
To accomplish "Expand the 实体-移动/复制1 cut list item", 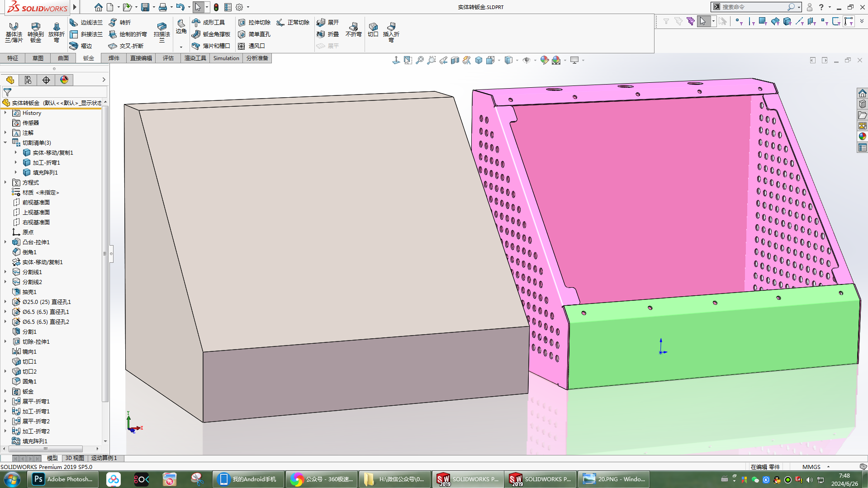I will coord(16,152).
